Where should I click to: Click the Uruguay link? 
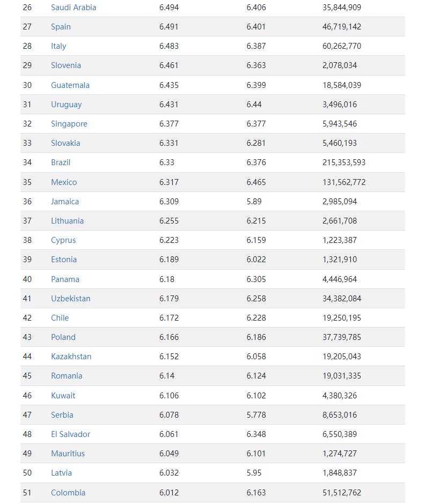point(67,105)
